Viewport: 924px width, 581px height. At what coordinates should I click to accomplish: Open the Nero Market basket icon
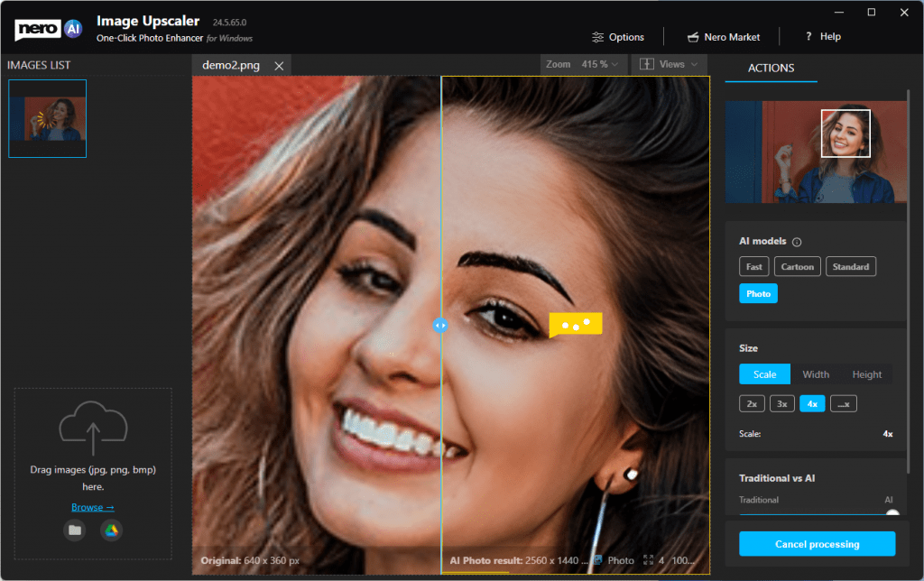693,37
